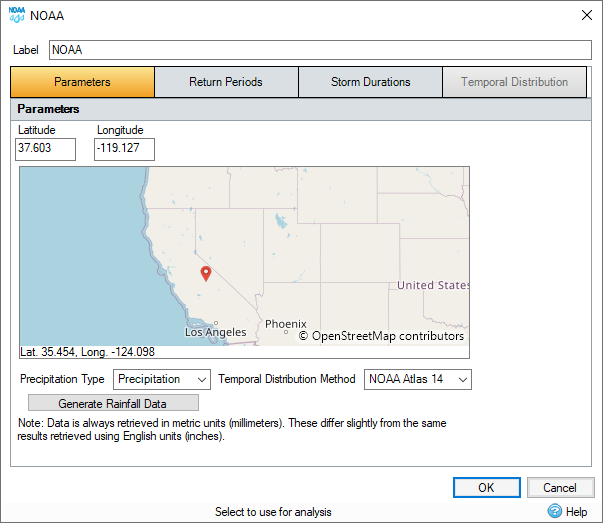603x523 pixels.
Task: Click Generate Rainfall Data button
Action: [x=113, y=403]
